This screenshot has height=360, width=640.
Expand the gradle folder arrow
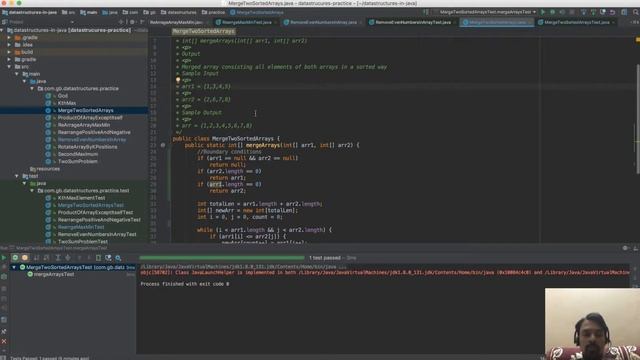(x=9, y=60)
